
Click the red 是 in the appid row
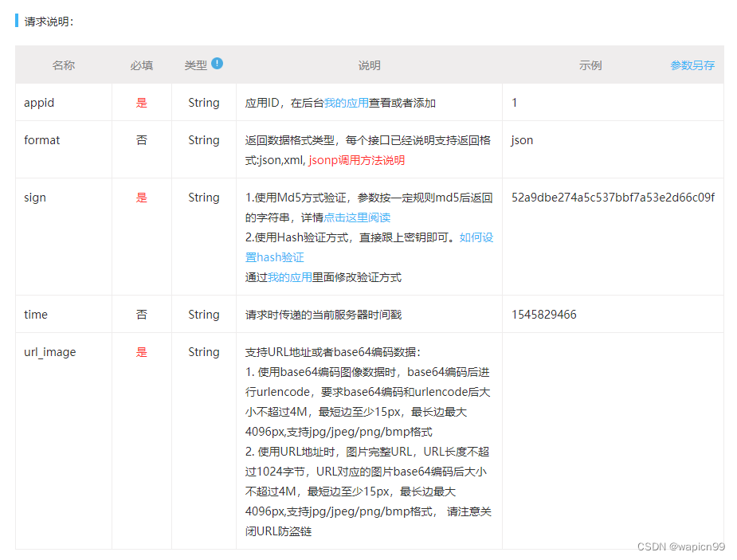[x=142, y=103]
